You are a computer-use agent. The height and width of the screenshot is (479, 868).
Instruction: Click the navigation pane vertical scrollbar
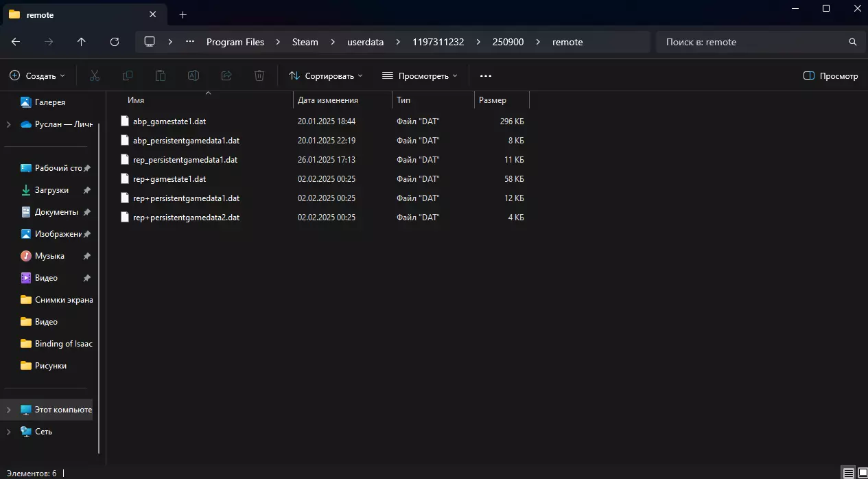[99, 274]
